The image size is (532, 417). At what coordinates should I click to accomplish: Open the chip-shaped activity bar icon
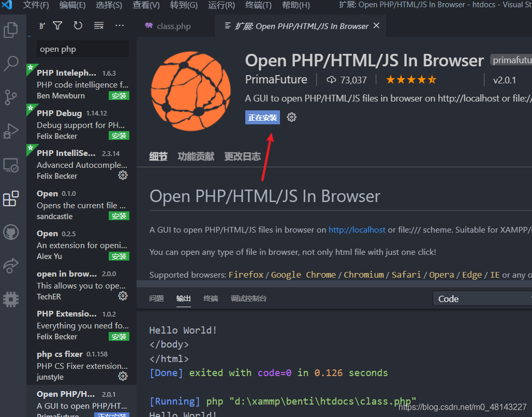click(x=11, y=299)
